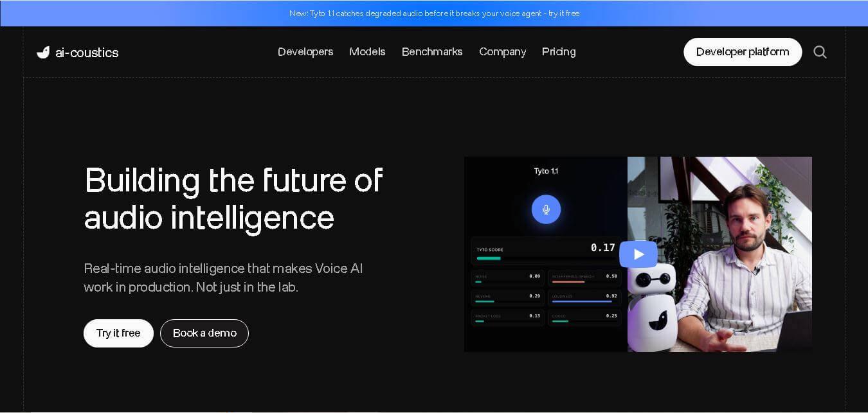Open the Models menu
This screenshot has width=868, height=413.
coord(367,51)
